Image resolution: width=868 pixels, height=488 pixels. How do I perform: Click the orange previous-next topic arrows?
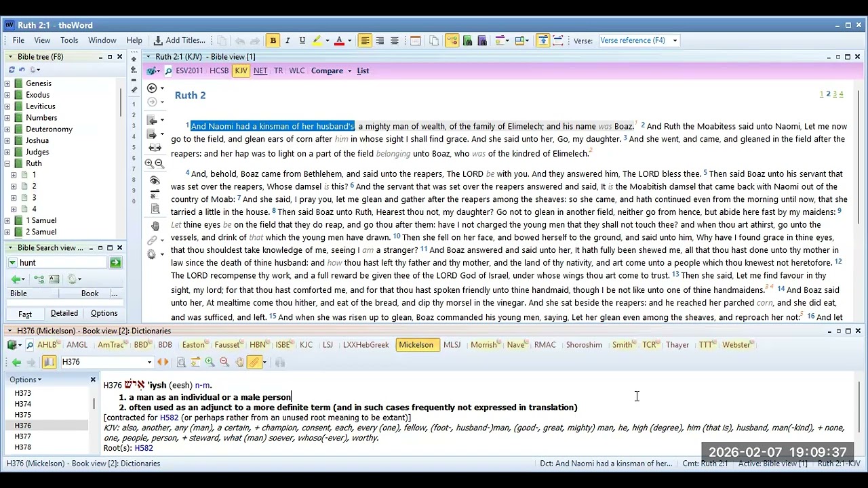(x=163, y=363)
